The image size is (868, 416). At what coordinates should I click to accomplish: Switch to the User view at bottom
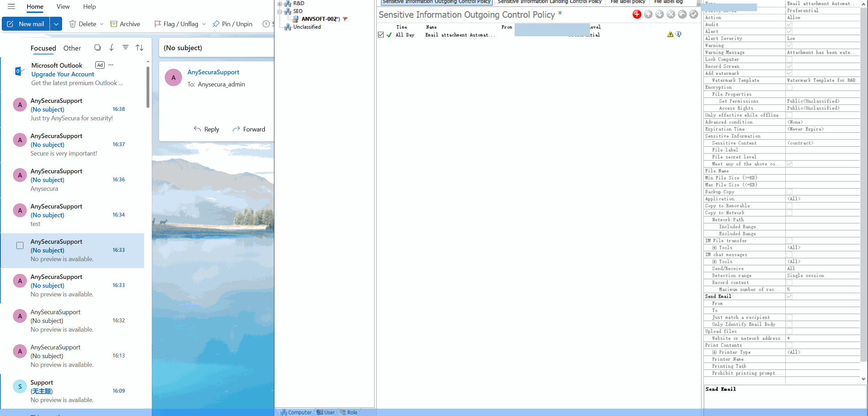(326, 412)
